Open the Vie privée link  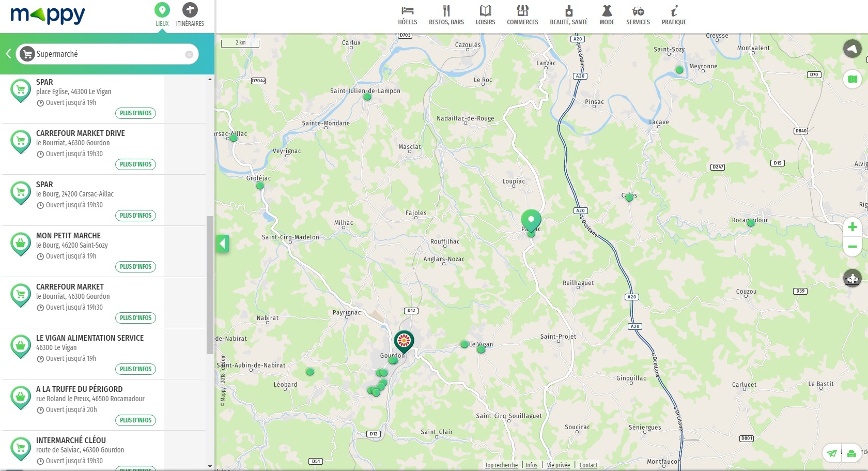pos(558,465)
